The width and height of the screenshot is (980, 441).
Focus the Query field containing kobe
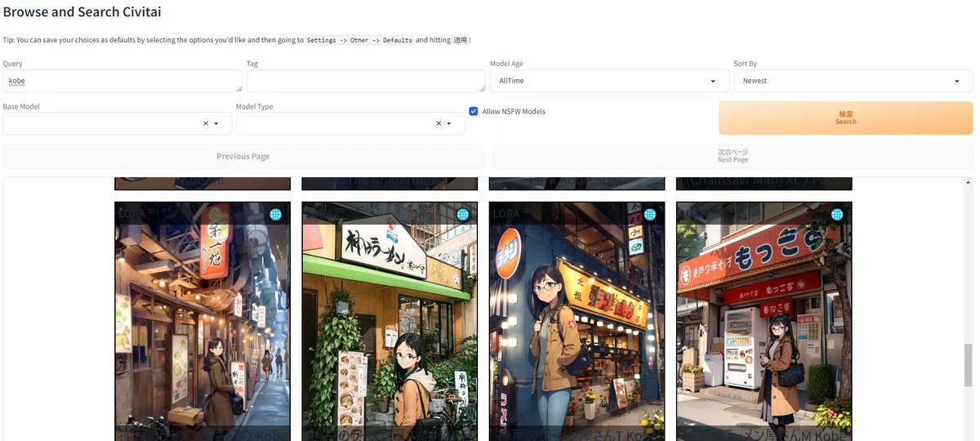point(122,81)
